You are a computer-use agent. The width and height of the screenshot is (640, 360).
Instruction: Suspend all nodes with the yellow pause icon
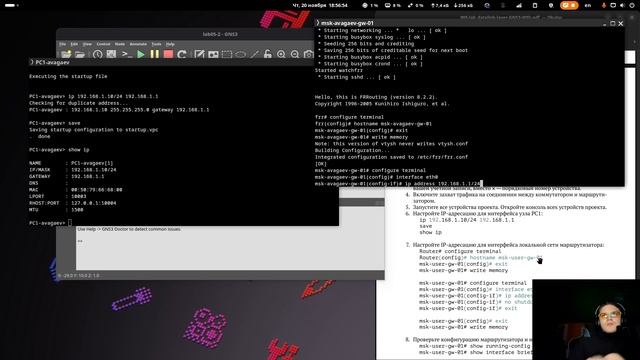155,54
